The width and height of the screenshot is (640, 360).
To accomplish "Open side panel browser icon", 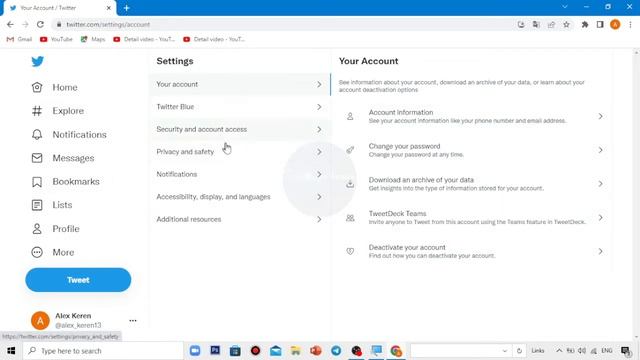I will tap(600, 24).
